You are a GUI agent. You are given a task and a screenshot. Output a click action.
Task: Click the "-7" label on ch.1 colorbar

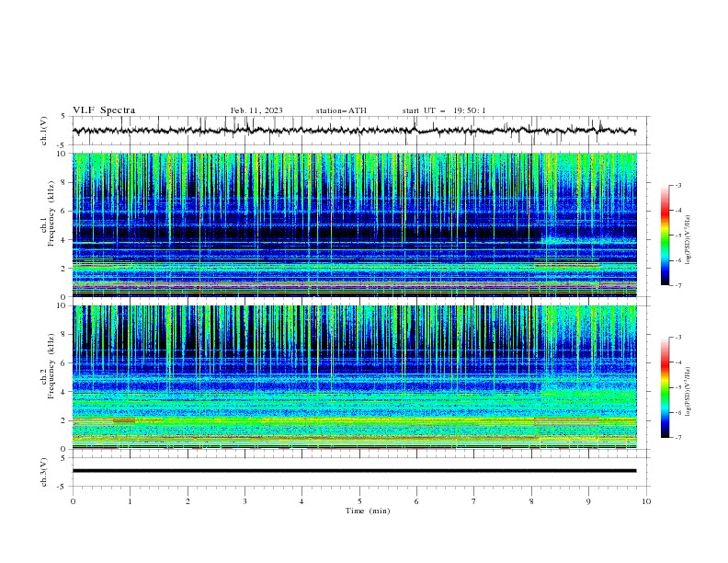(677, 286)
